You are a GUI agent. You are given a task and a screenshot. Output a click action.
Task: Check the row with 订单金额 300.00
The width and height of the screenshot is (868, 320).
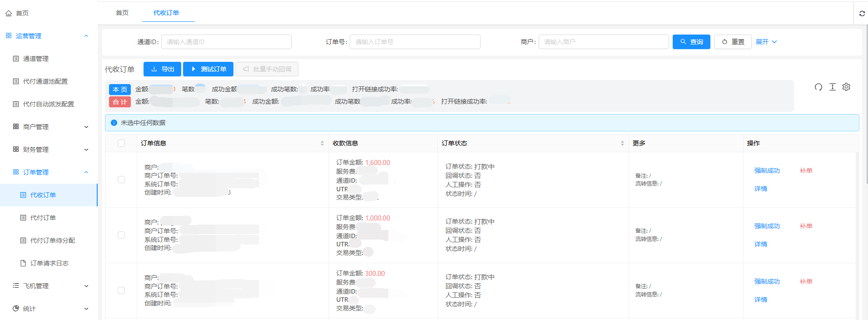click(x=121, y=290)
